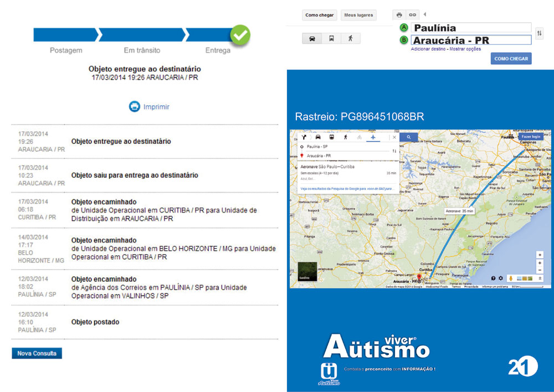Click the map search magnifier button
This screenshot has height=392, width=554.
(x=409, y=137)
